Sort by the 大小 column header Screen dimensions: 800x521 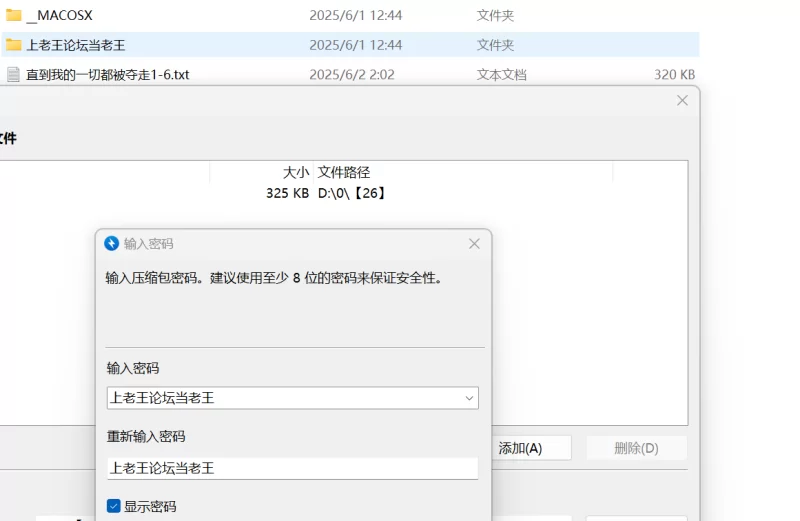tap(296, 172)
